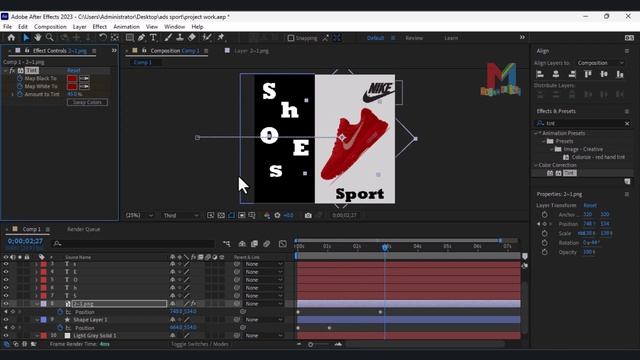Toggle Map Black To stopwatch

[x=20, y=78]
